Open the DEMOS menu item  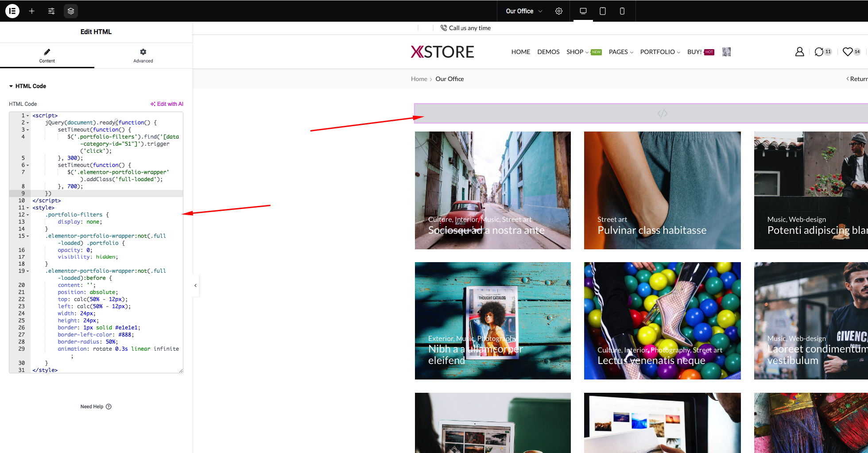(548, 52)
